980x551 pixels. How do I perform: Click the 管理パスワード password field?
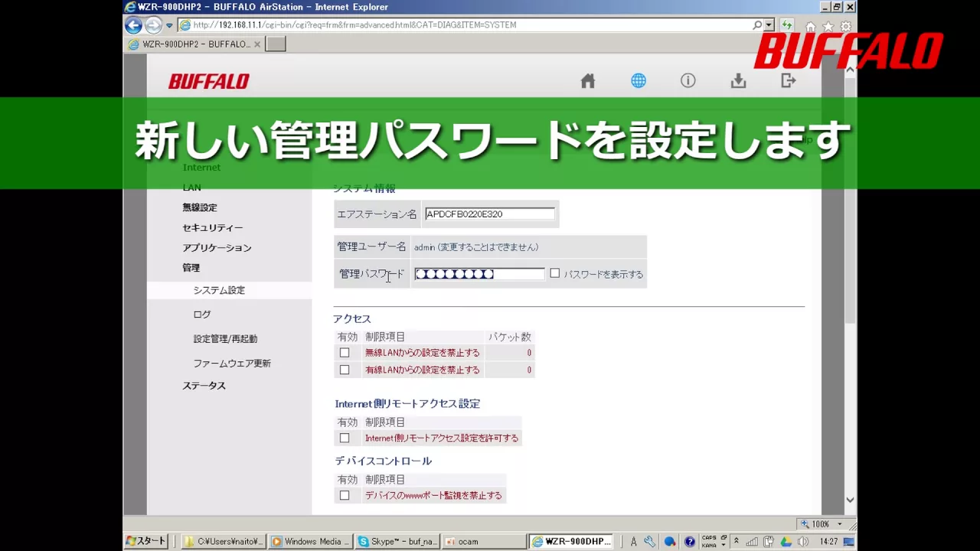pos(479,274)
